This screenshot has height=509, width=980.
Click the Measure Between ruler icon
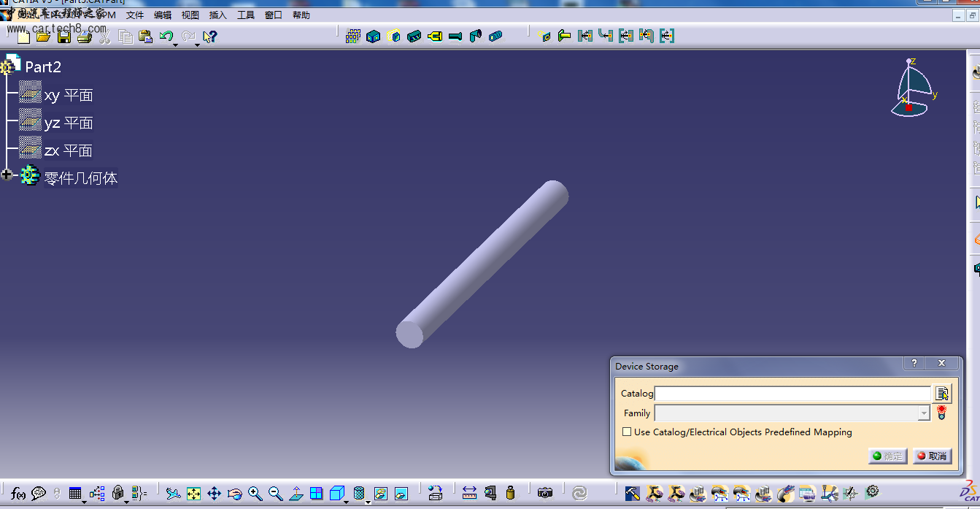(469, 494)
